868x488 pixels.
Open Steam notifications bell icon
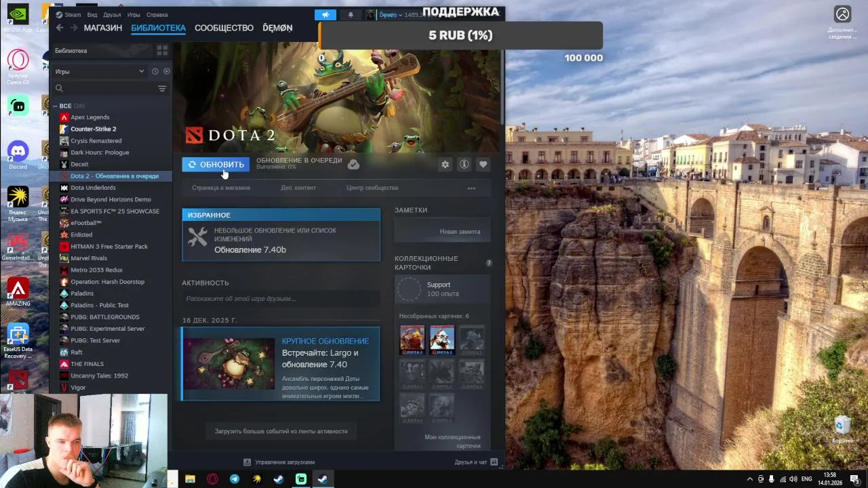(x=351, y=14)
